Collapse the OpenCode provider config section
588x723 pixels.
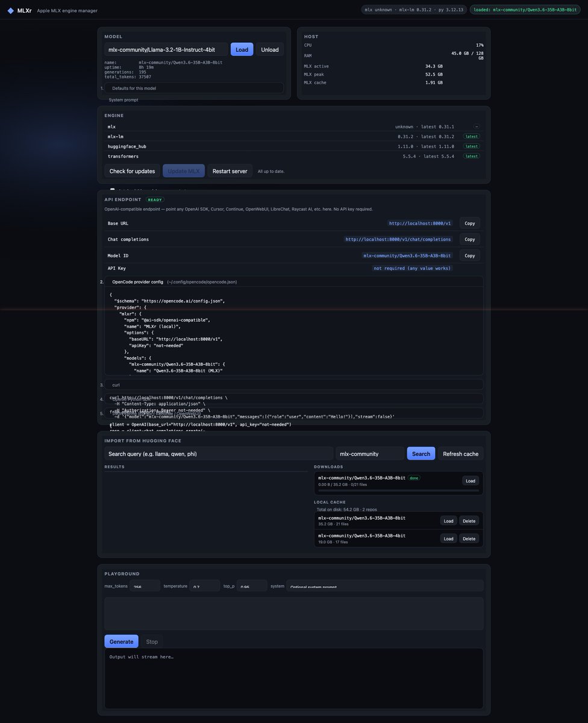coord(294,281)
